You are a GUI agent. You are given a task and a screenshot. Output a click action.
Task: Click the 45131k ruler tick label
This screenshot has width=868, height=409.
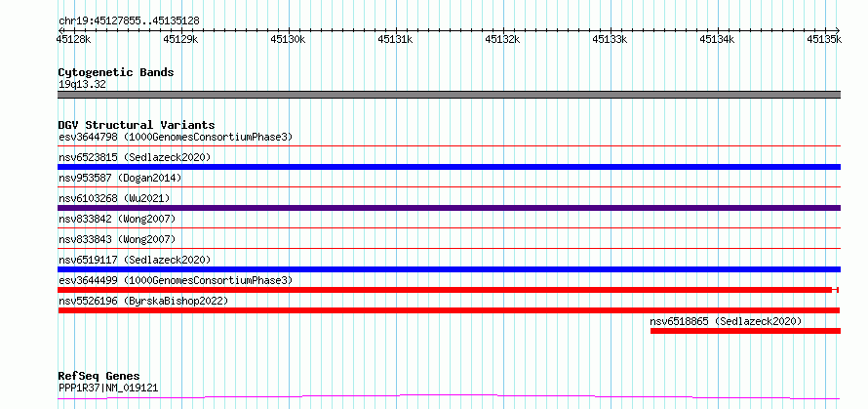pos(395,39)
